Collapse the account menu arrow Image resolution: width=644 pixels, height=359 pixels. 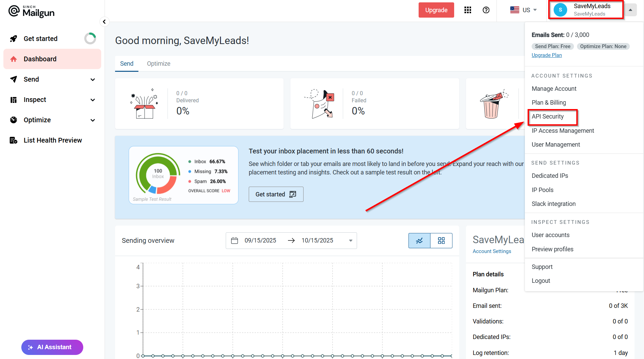coord(630,10)
